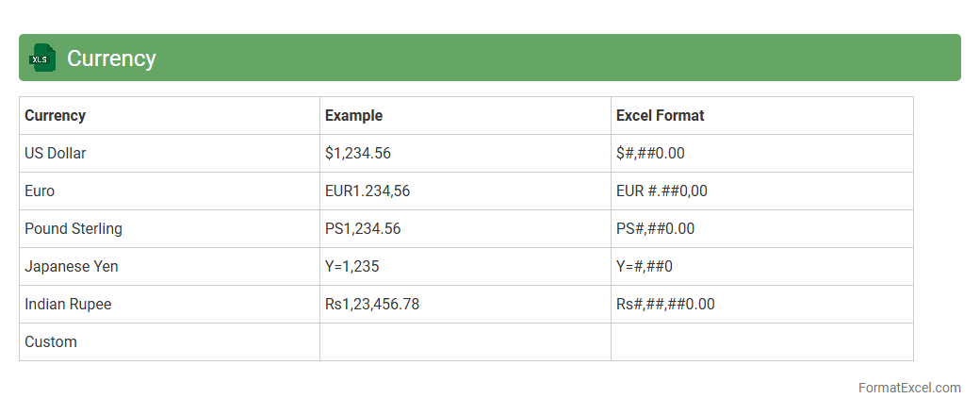Select the Example column header
The width and height of the screenshot is (980, 415).
(353, 116)
